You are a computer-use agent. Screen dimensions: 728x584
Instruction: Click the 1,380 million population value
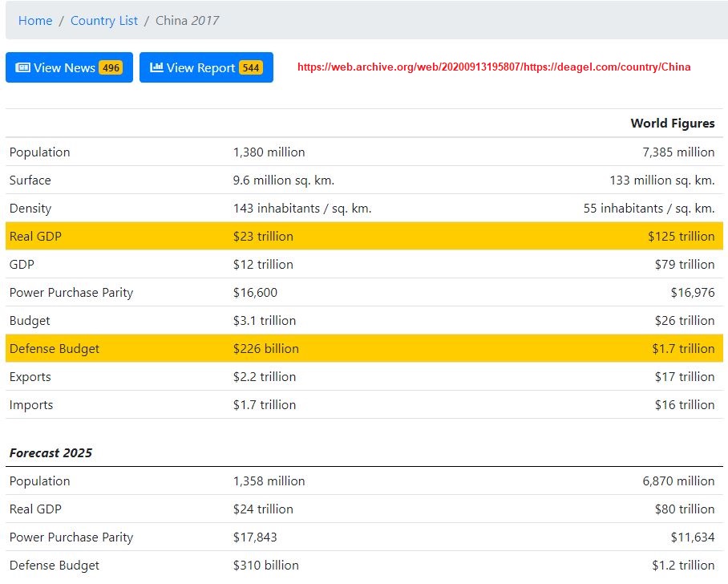click(269, 152)
